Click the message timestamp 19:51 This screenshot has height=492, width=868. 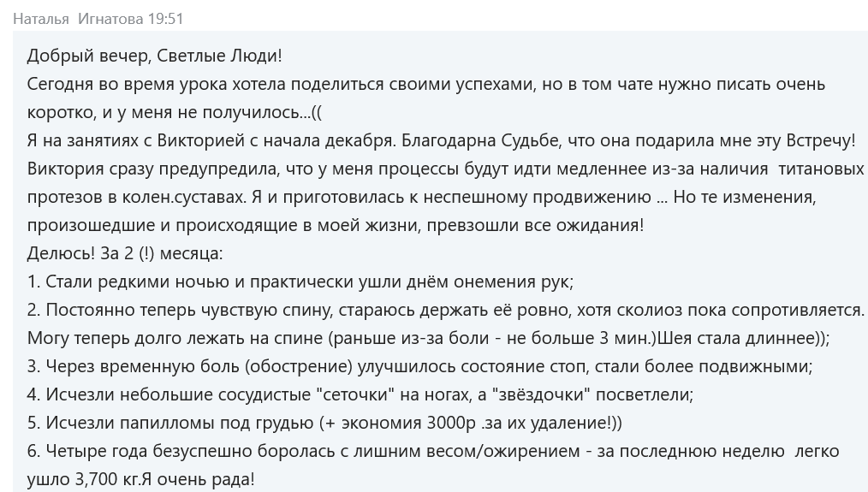(x=164, y=18)
